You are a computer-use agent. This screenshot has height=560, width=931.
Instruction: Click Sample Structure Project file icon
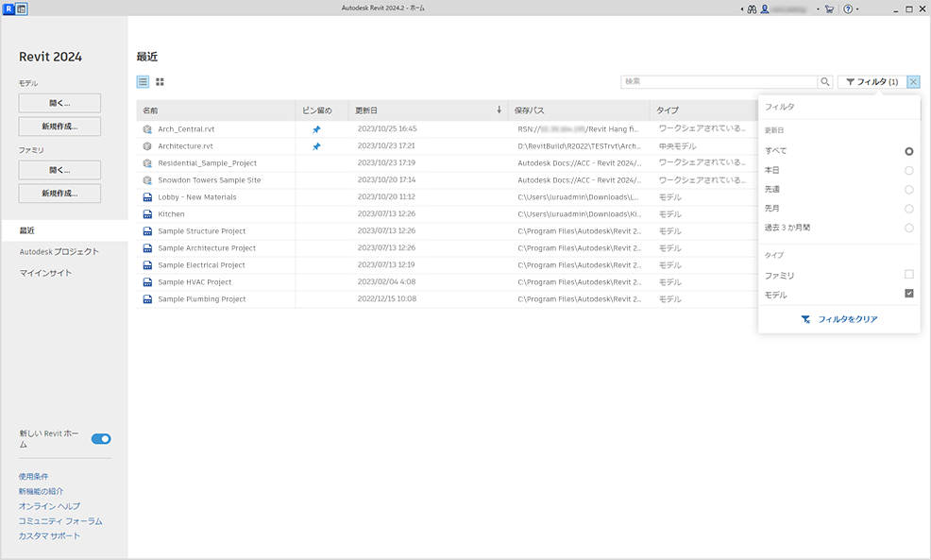[x=147, y=231]
